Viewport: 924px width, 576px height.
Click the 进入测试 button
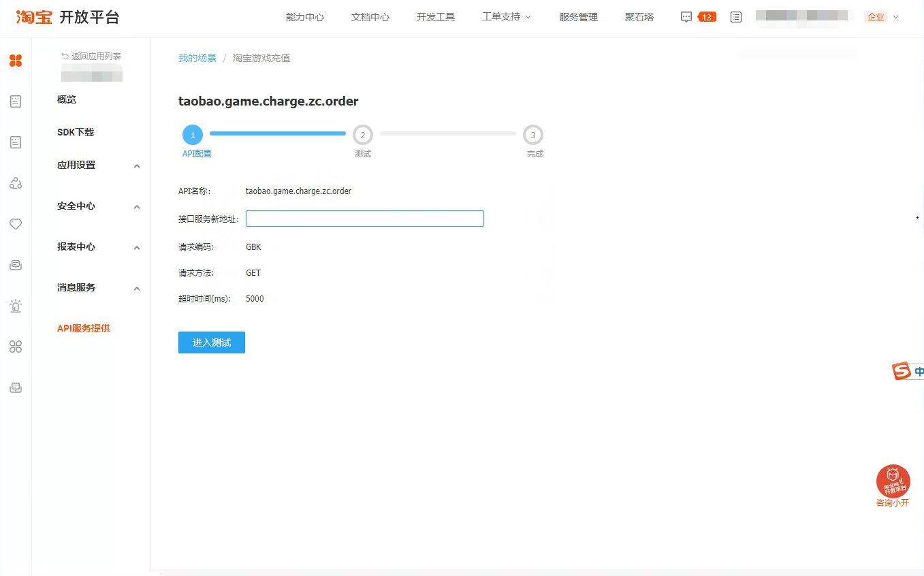pos(212,342)
